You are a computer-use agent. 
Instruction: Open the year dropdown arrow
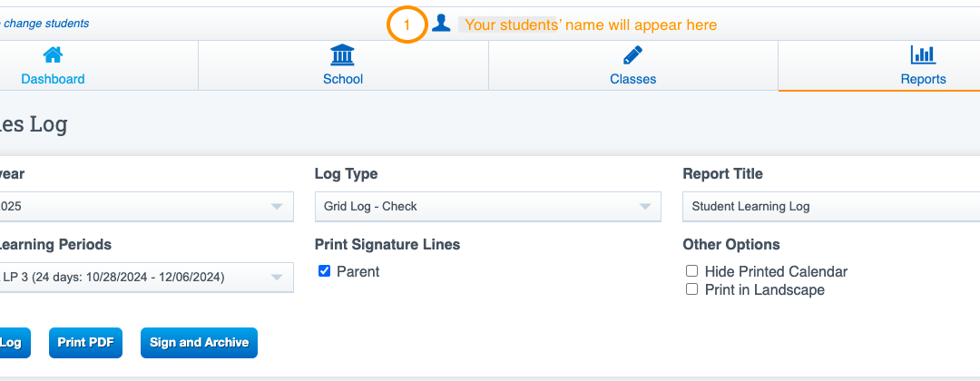[x=277, y=207]
